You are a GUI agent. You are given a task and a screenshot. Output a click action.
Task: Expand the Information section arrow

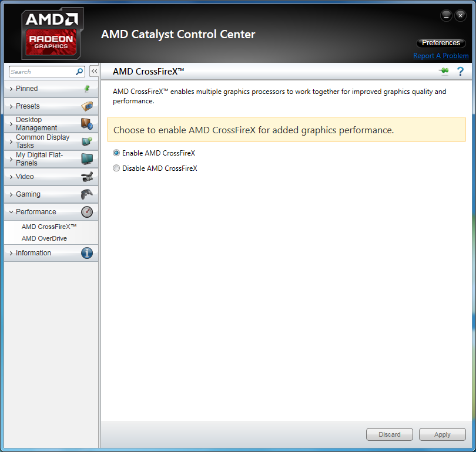[11, 253]
